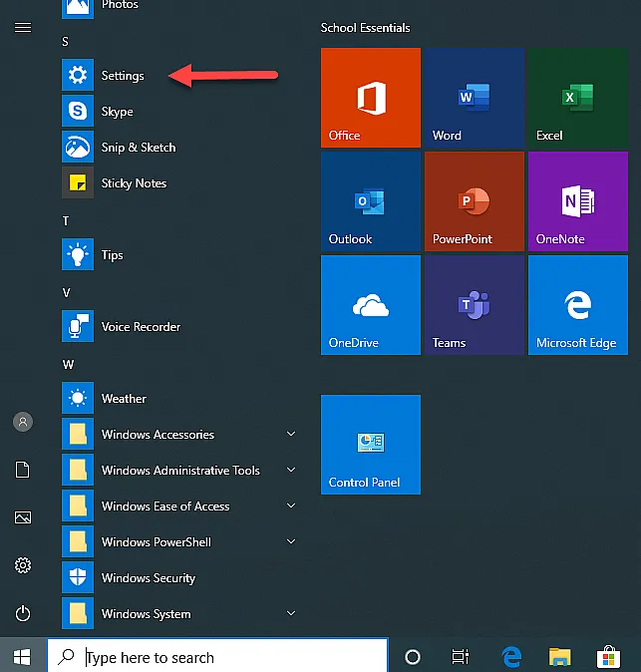Expand the Windows Accessories folder chevron
641x672 pixels.
pyautogui.click(x=291, y=434)
